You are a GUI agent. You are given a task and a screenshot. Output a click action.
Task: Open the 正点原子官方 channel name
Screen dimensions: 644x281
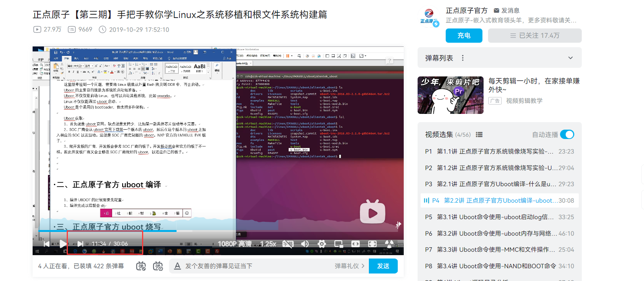click(x=467, y=10)
